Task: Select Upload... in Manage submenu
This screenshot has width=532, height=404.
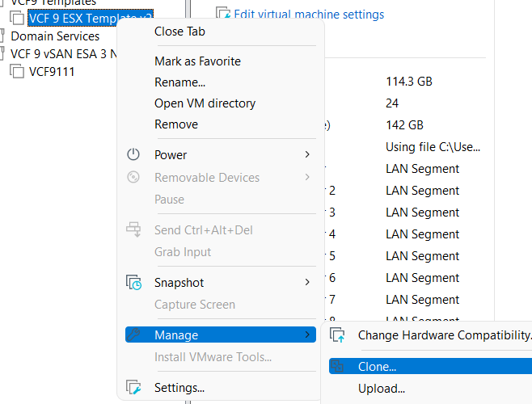Action: pos(381,389)
